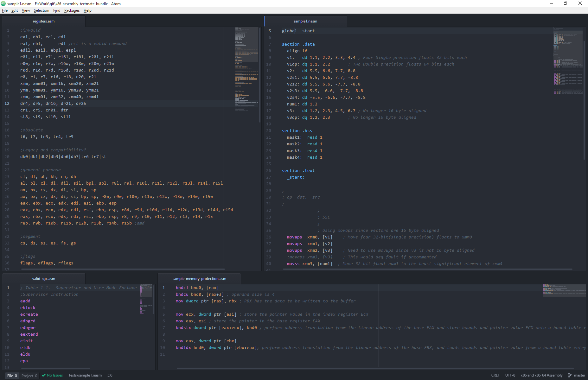Open the Help menu

[x=87, y=10]
